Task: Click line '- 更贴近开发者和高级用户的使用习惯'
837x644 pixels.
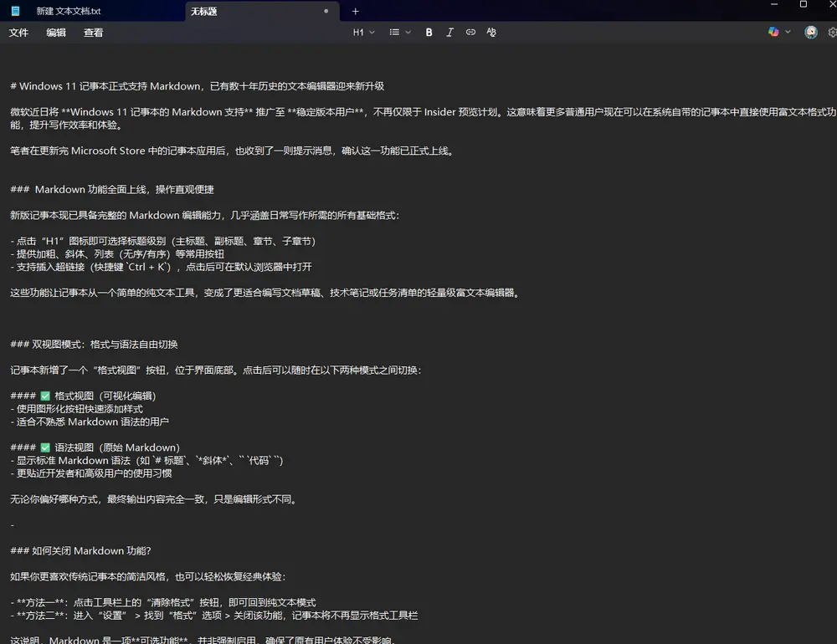Action: (x=90, y=473)
